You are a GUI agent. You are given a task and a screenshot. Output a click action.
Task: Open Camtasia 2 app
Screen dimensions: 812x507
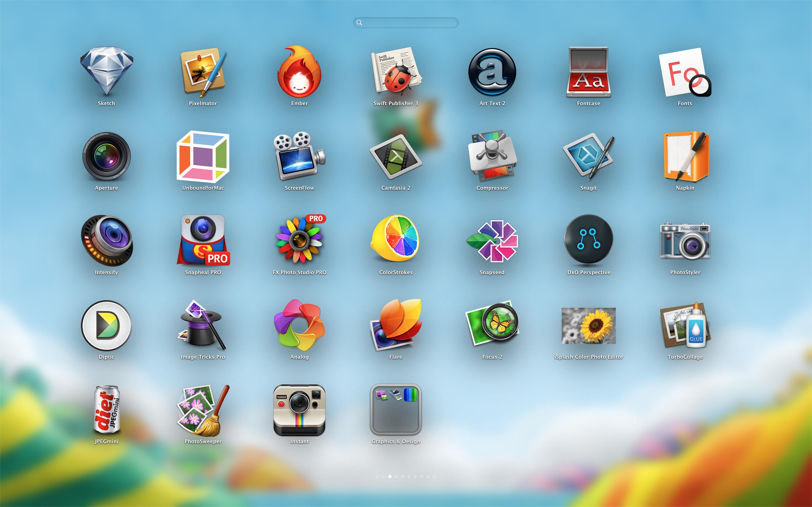[396, 156]
